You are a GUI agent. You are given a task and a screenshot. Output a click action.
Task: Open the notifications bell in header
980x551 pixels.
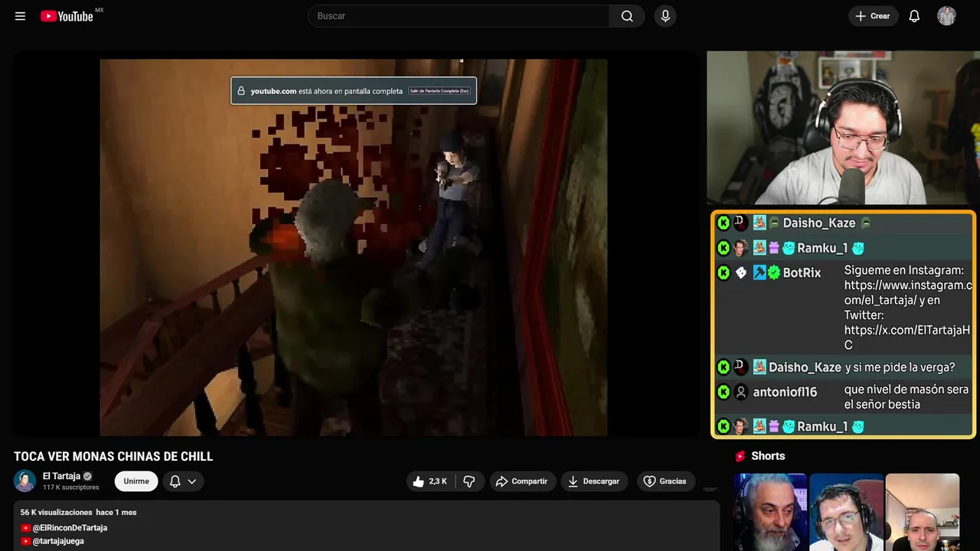(914, 16)
